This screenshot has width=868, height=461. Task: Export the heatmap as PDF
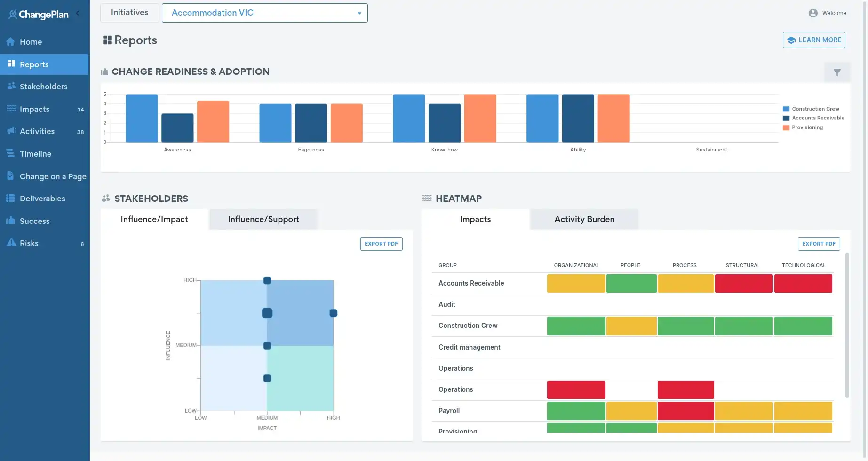(x=819, y=244)
